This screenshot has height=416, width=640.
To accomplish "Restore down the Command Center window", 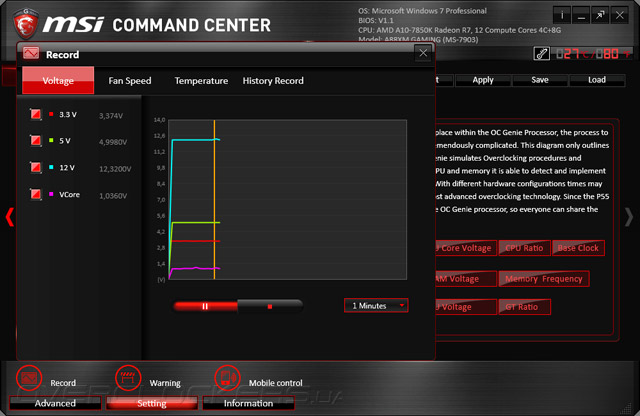I will click(600, 16).
